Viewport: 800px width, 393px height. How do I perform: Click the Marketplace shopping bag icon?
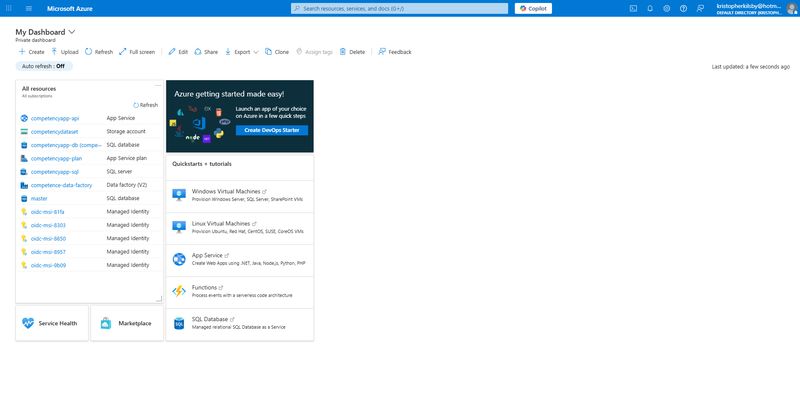click(x=106, y=323)
